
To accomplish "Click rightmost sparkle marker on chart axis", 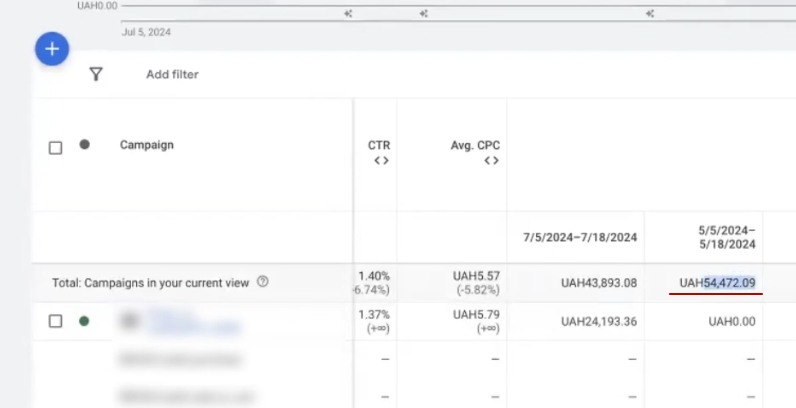I will coord(650,14).
